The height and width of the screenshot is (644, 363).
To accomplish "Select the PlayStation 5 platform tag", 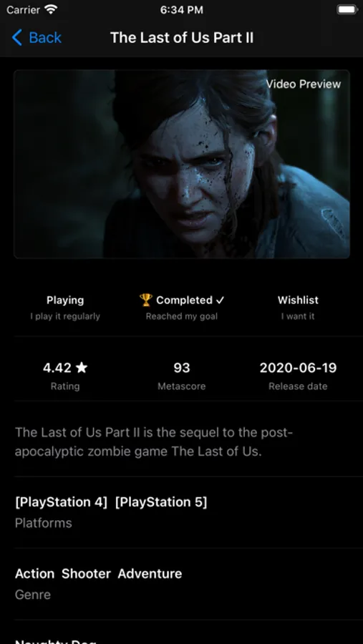I will [x=161, y=502].
